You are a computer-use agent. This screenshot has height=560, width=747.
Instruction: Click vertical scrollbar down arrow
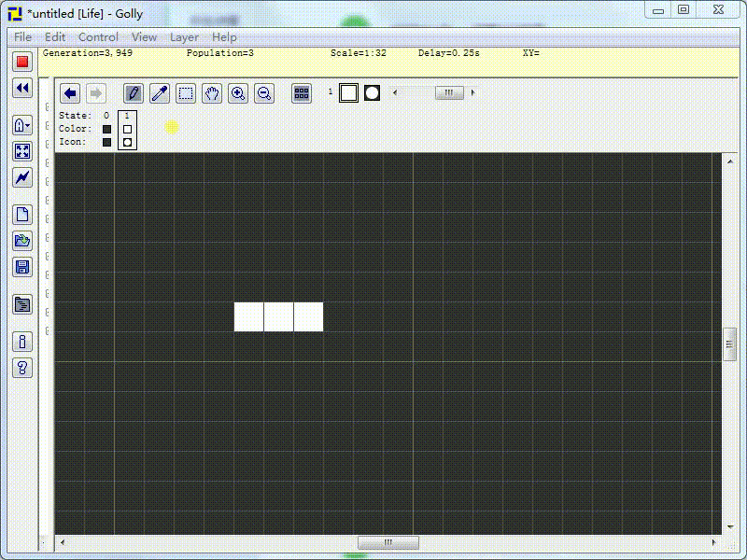[730, 527]
